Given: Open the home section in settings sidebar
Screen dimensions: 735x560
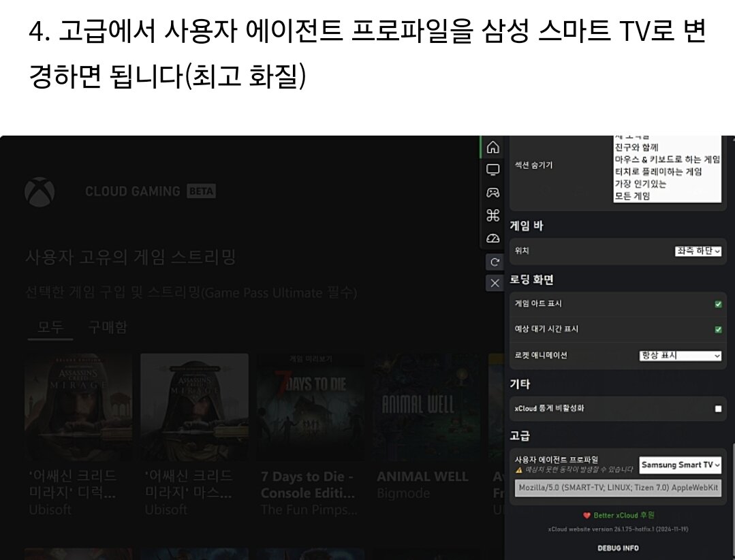Looking at the screenshot, I should pos(492,147).
